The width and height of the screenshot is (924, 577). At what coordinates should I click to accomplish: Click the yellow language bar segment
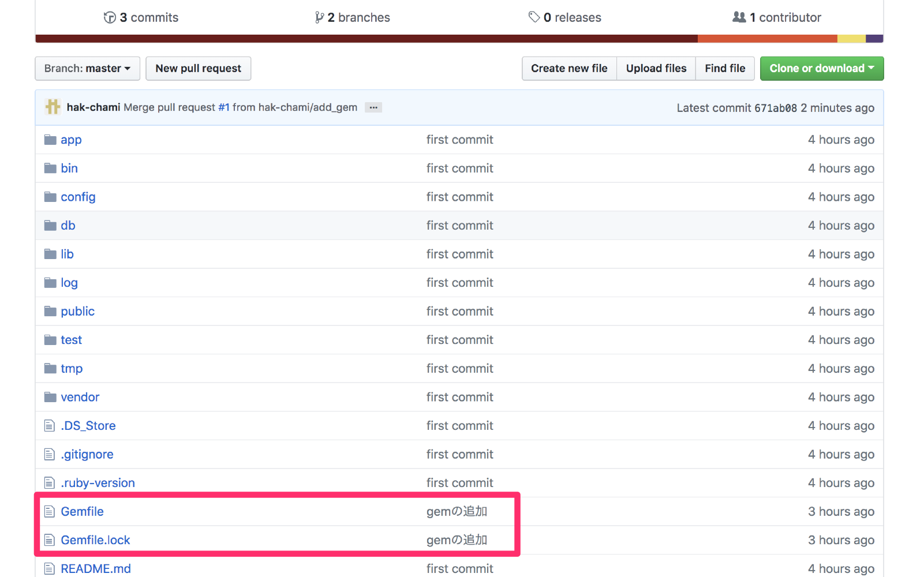point(851,39)
